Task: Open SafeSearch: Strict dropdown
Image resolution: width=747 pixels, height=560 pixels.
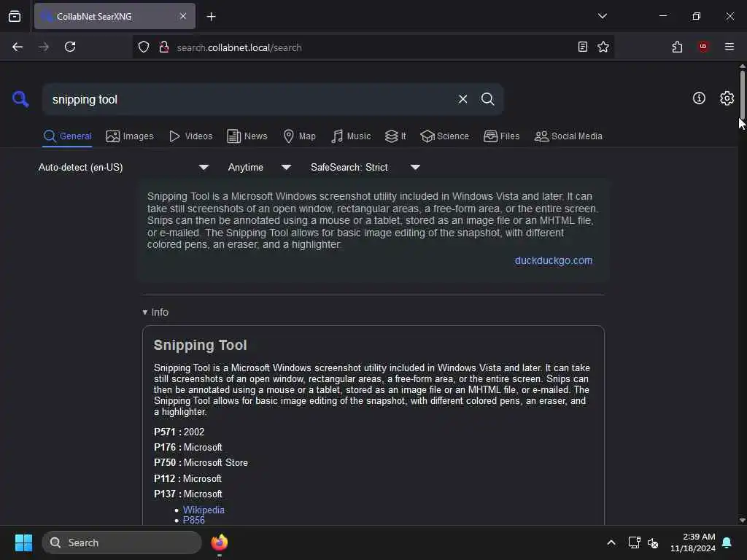Action: point(365,167)
